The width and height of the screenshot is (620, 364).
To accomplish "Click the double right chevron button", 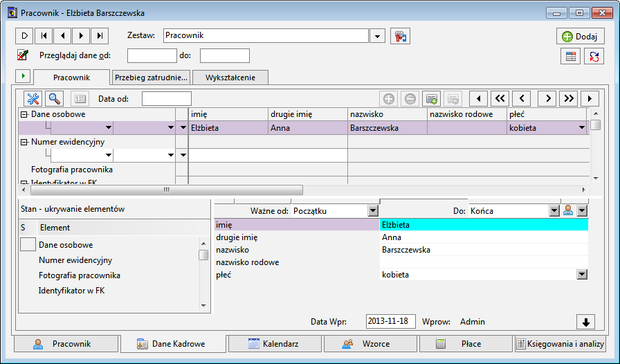I will coord(569,98).
